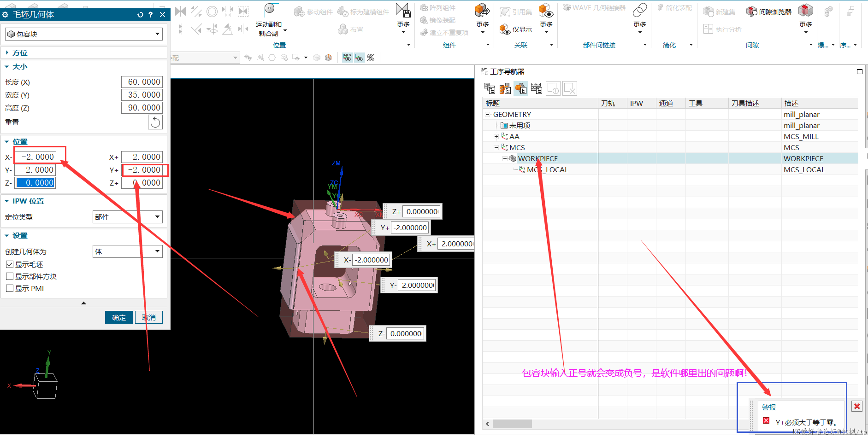Select the MCS_LOCAL tree row
The image size is (868, 437).
click(671, 169)
